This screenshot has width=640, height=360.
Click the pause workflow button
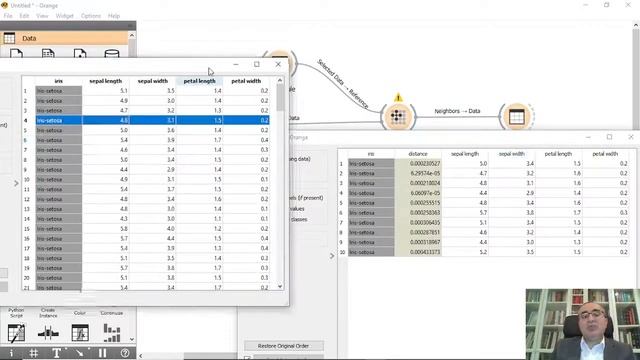pos(102,353)
